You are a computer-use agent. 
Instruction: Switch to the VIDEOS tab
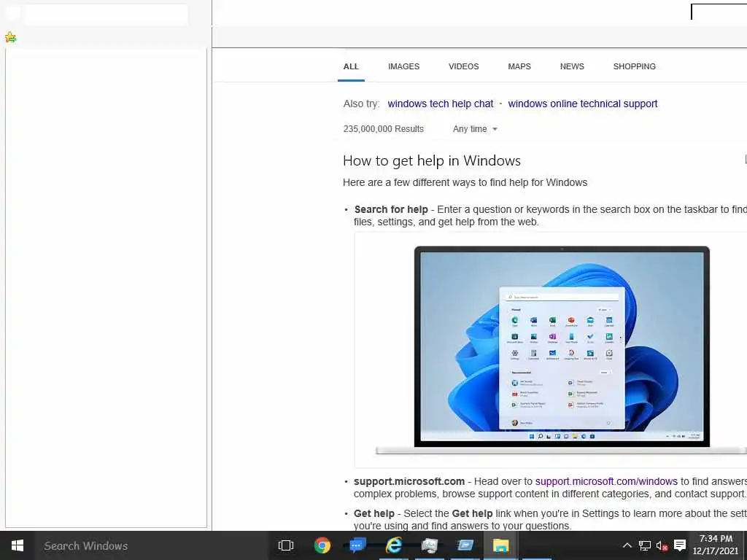click(463, 66)
